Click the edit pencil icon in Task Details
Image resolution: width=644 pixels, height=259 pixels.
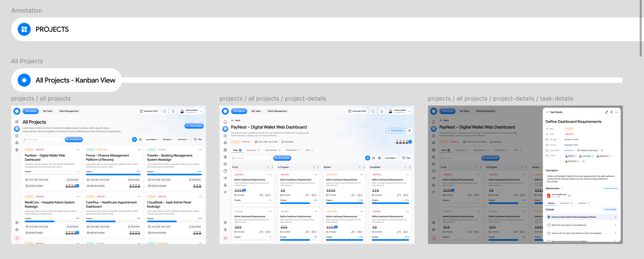tap(606, 112)
